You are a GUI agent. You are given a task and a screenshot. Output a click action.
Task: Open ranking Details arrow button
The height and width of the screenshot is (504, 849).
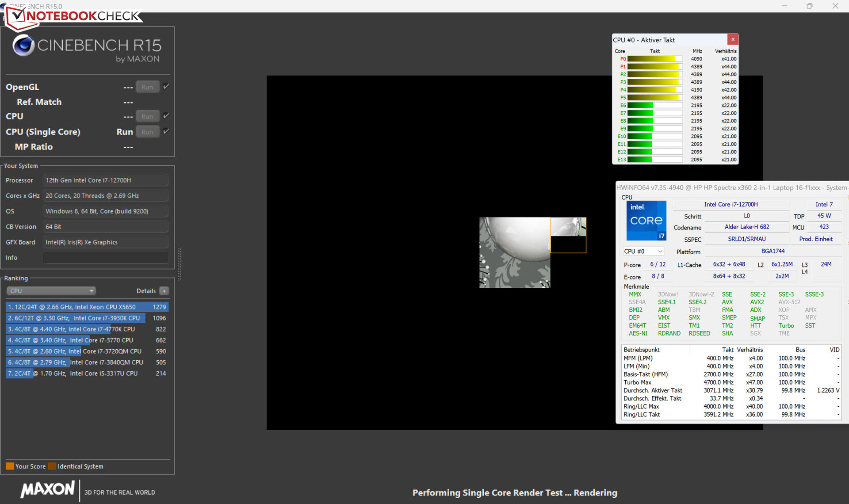164,291
